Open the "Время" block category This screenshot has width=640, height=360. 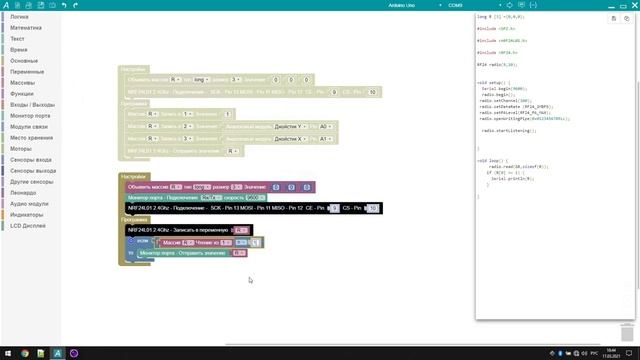click(x=19, y=50)
